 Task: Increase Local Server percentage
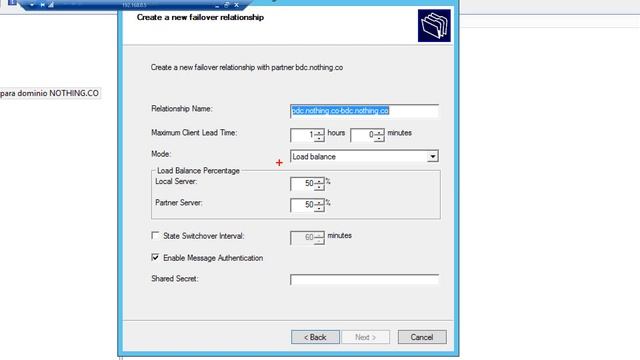coord(319,180)
